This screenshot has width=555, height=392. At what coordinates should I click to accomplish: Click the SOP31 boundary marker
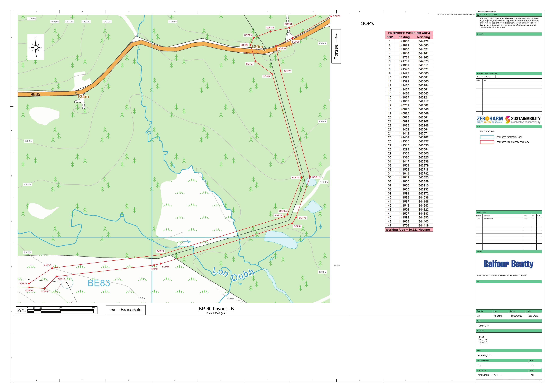tap(289, 28)
